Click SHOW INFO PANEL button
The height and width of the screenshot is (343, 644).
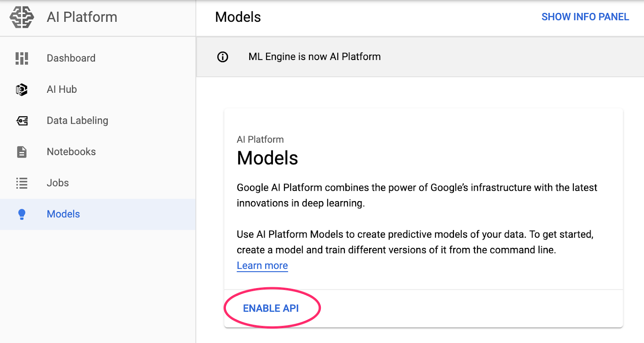point(585,17)
